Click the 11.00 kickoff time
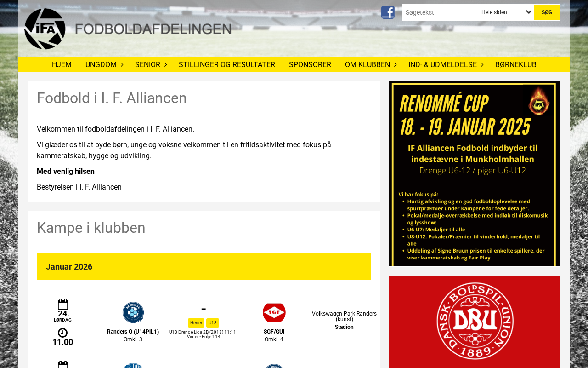The height and width of the screenshot is (368, 588). click(63, 342)
